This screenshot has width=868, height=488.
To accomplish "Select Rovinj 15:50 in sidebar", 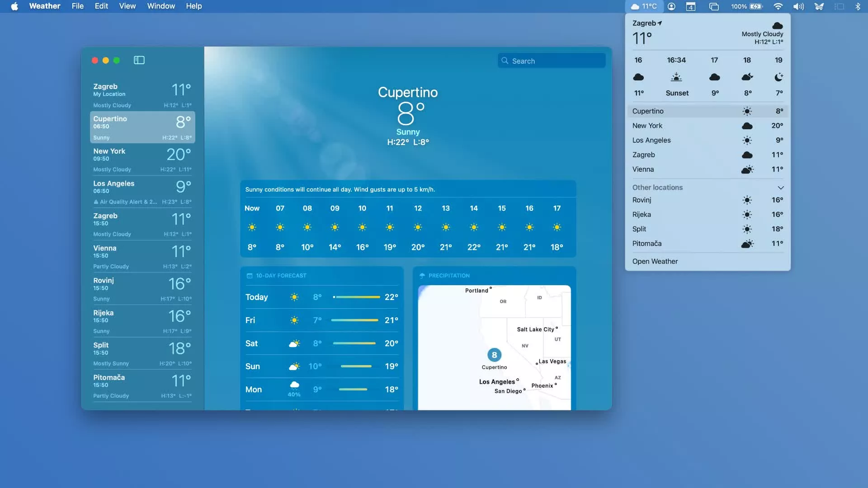I will click(x=142, y=289).
